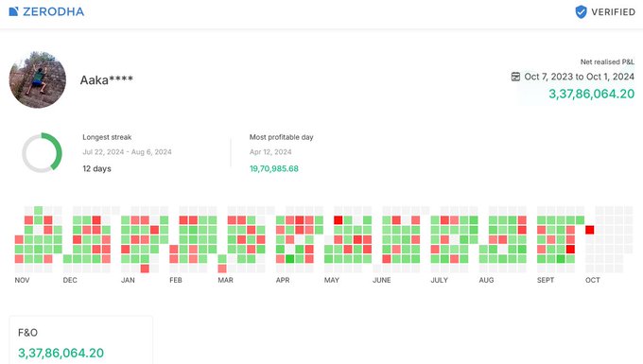The image size is (643, 364).
Task: Click the blue verified shield badge
Action: 582,12
